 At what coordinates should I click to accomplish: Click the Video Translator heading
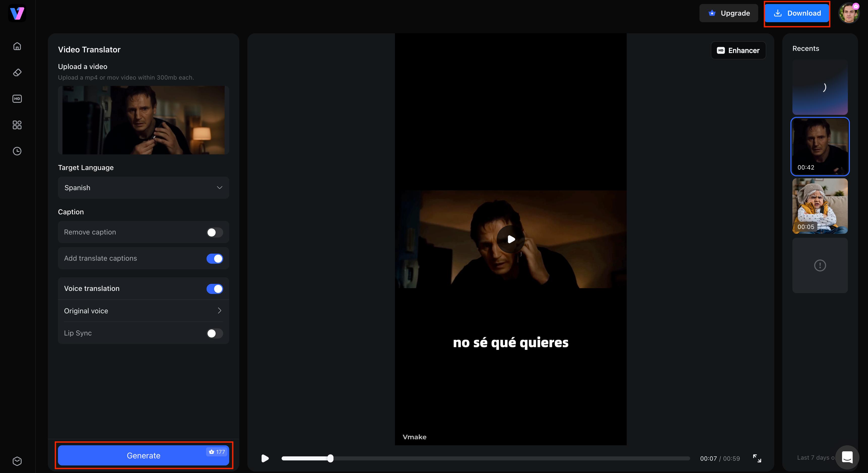pyautogui.click(x=89, y=50)
